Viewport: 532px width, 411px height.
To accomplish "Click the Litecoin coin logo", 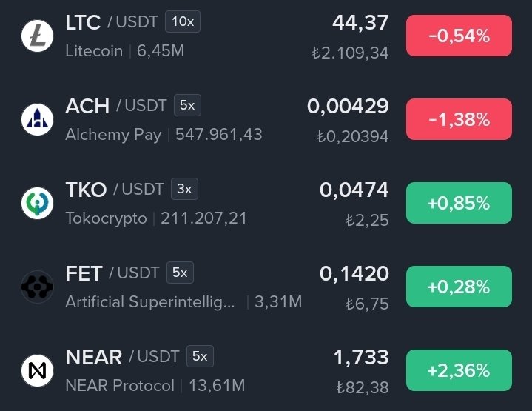I will coord(37,36).
